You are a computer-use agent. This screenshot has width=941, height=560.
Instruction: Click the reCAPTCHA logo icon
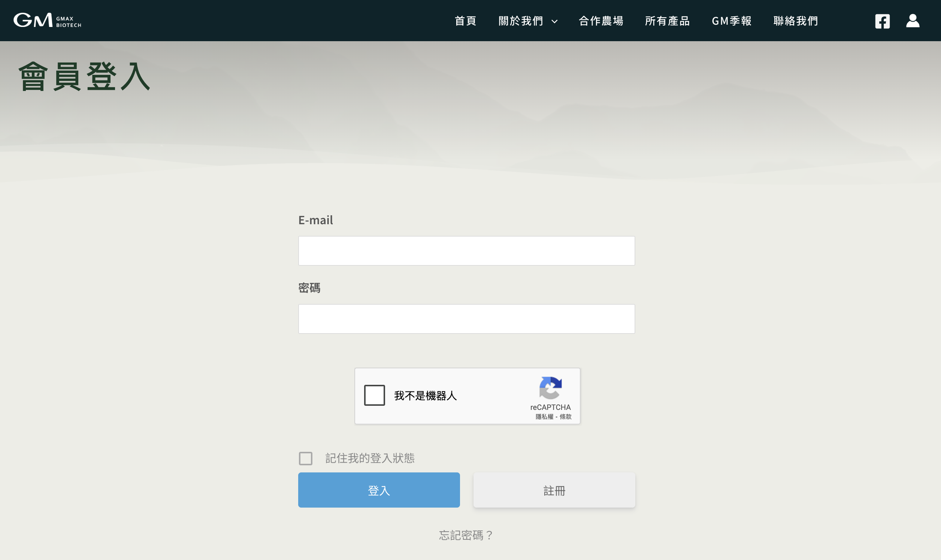tap(550, 388)
